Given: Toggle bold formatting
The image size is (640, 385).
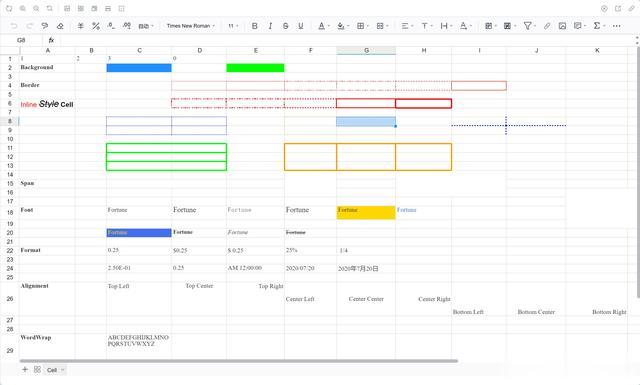Looking at the screenshot, I should click(x=255, y=26).
